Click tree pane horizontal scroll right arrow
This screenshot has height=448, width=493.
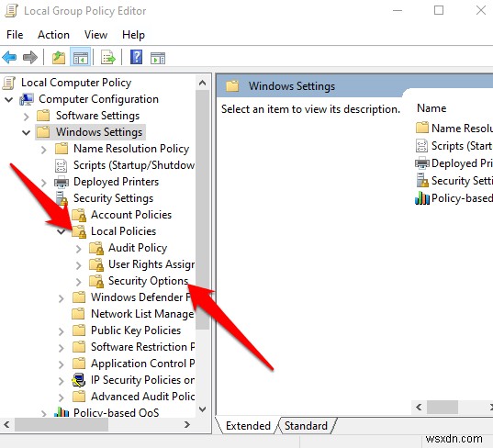pyautogui.click(x=187, y=425)
